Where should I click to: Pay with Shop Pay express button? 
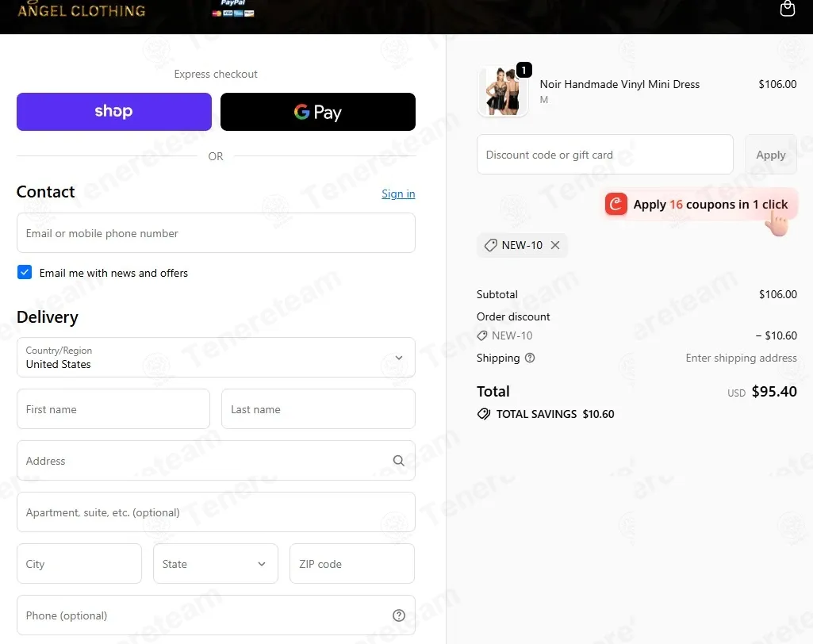pyautogui.click(x=114, y=112)
